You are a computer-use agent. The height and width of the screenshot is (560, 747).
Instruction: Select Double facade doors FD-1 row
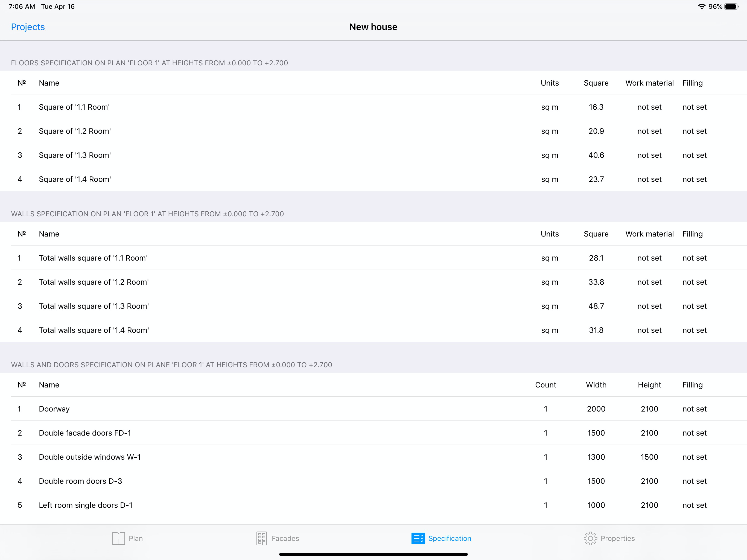pos(373,433)
